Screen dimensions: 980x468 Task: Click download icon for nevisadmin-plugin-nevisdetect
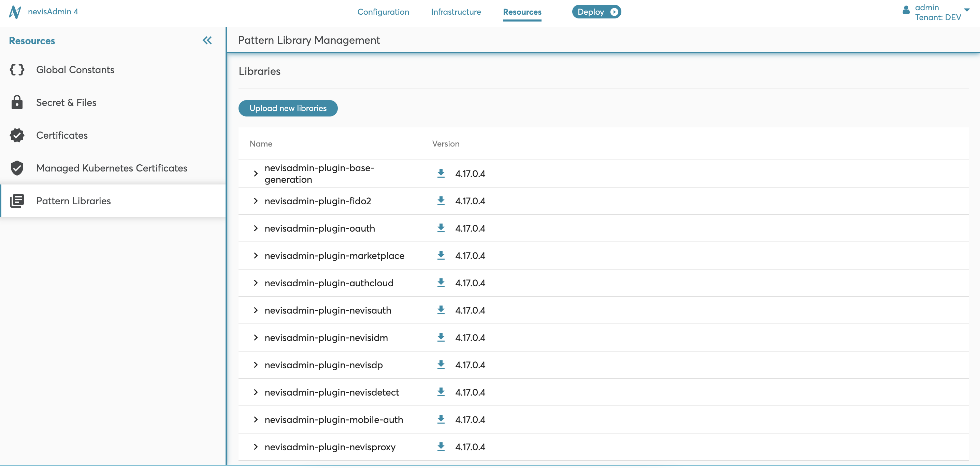[441, 392]
